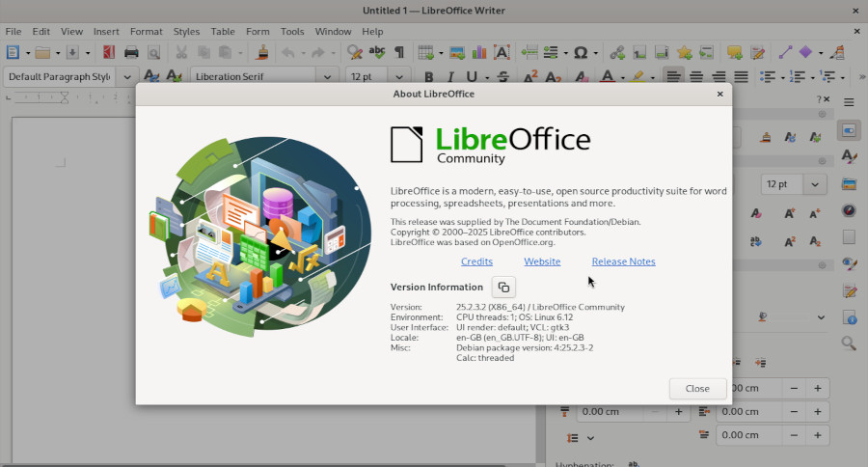Toggle Subscript formatting
This screenshot has width=868, height=467.
(x=553, y=76)
